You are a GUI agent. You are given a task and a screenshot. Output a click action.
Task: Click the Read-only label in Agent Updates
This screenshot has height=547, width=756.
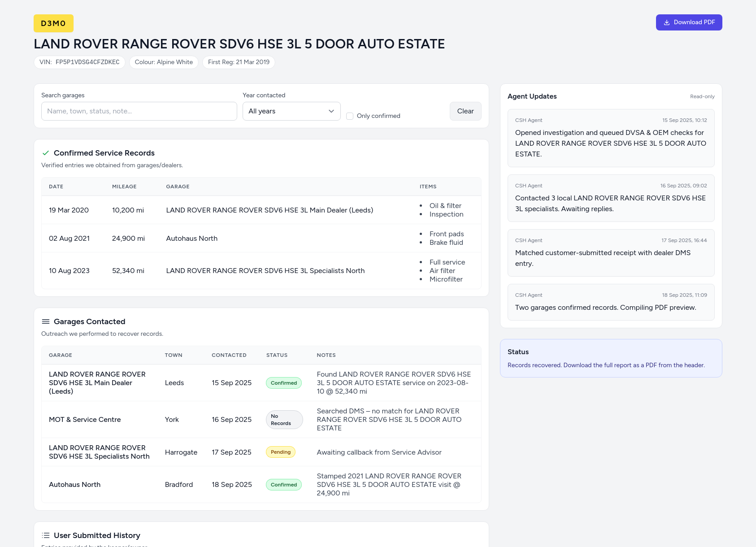(x=702, y=96)
